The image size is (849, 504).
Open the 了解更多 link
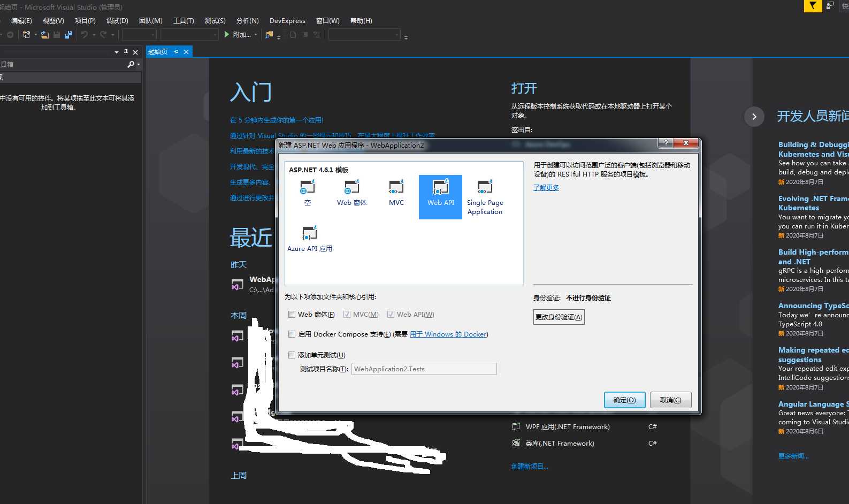tap(546, 188)
